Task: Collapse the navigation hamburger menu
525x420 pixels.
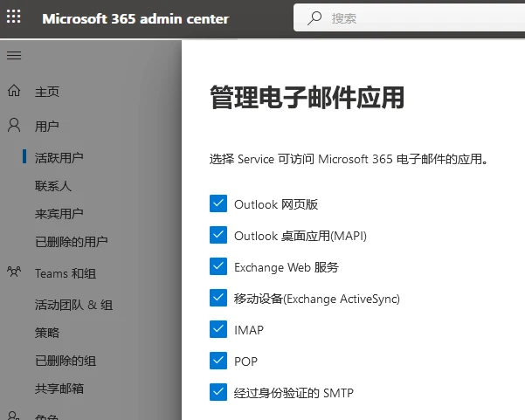Action: click(x=14, y=55)
